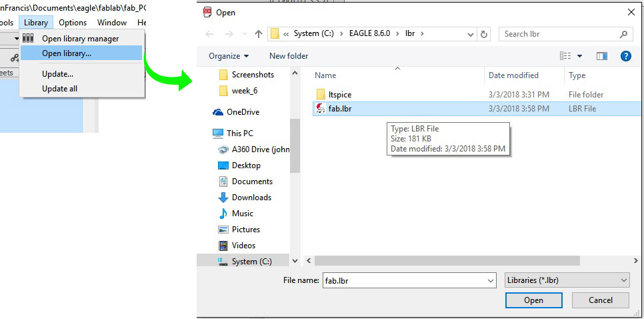Click the Documents icon in sidebar
This screenshot has width=644, height=319.
223,182
